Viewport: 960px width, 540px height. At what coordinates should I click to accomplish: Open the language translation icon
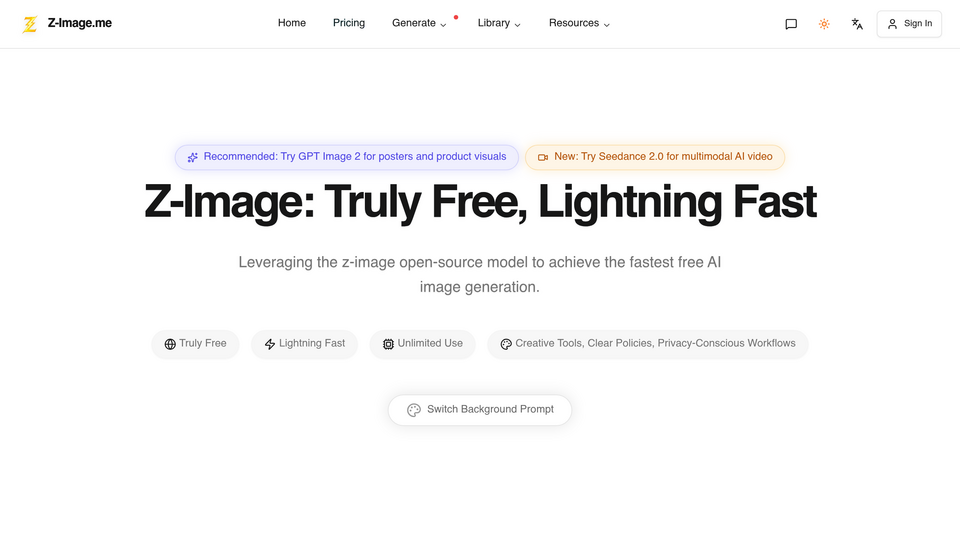point(857,24)
